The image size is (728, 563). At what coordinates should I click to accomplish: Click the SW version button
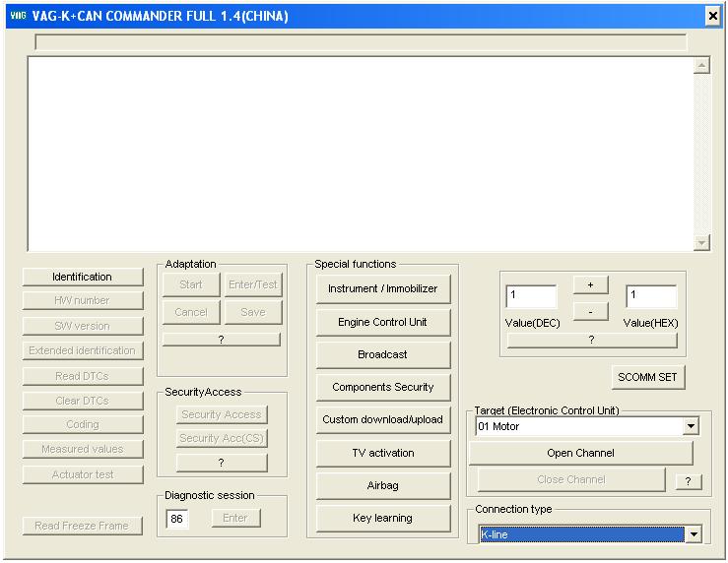coord(83,326)
